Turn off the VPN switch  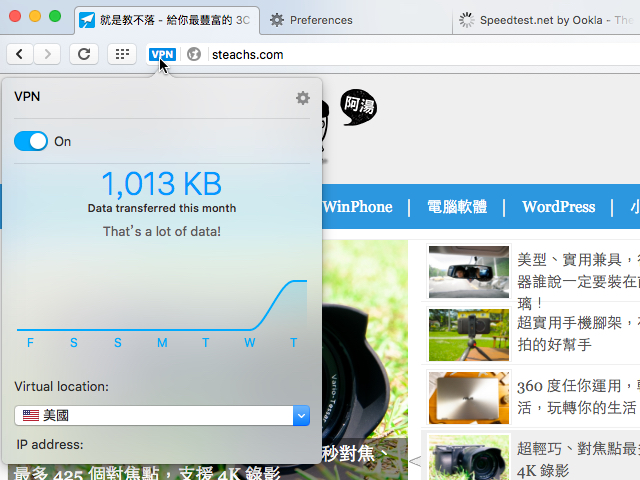31,141
